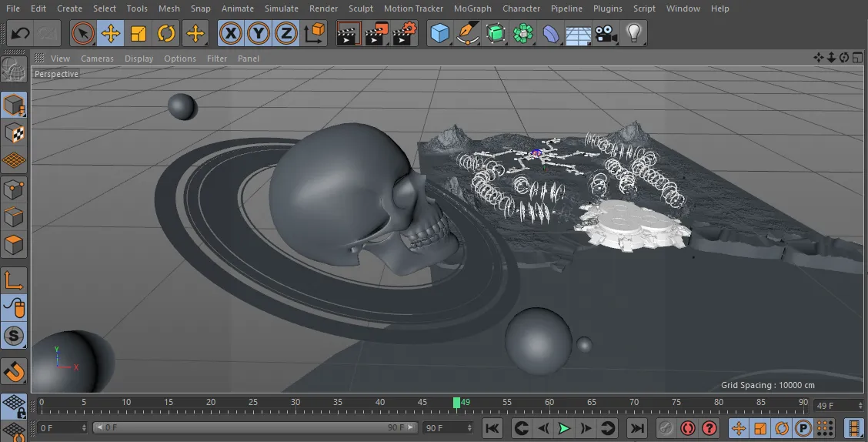The height and width of the screenshot is (442, 868).
Task: Click the preview range slider bar
Action: click(255, 427)
